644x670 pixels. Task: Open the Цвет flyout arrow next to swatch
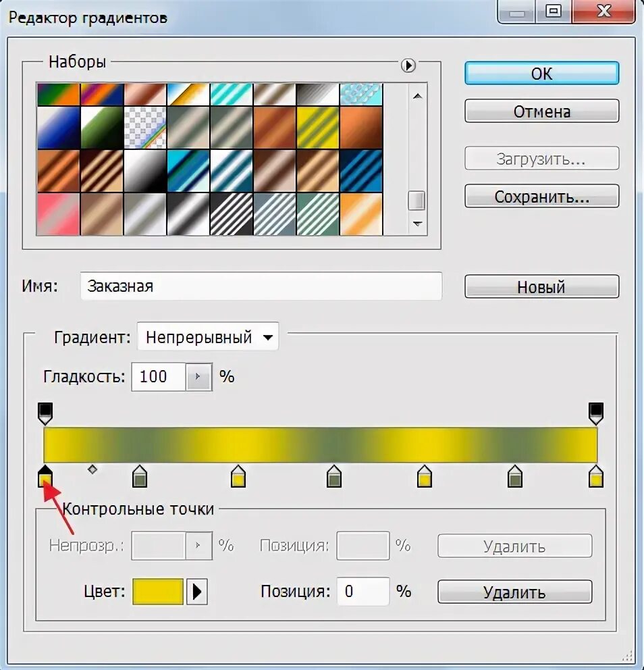click(197, 592)
